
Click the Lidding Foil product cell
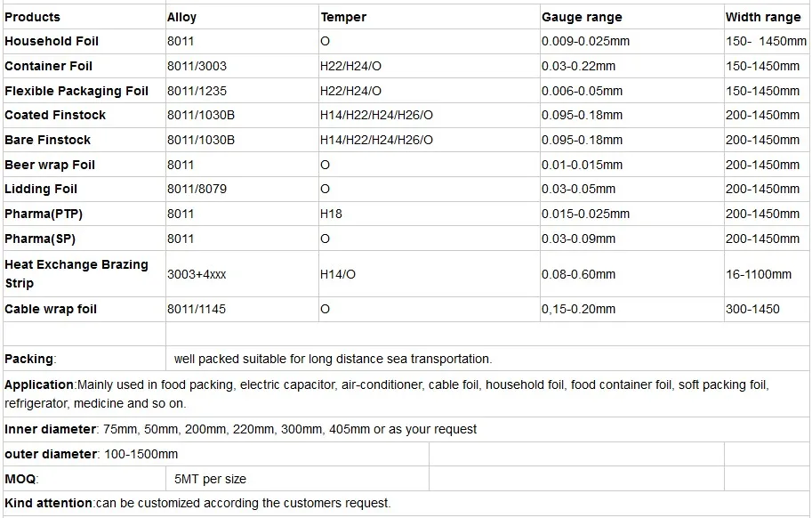[41, 189]
